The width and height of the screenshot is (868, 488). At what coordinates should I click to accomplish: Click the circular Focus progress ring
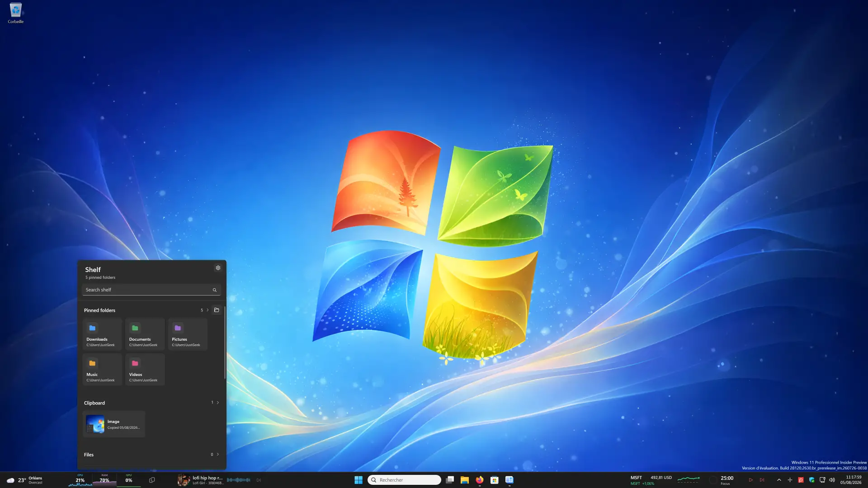click(713, 480)
